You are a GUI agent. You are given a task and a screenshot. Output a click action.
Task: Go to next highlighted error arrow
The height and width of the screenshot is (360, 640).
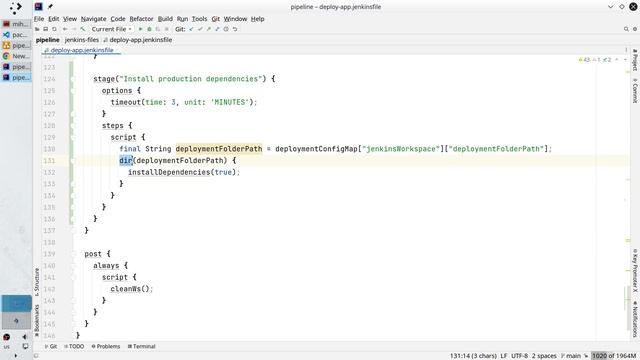click(625, 60)
